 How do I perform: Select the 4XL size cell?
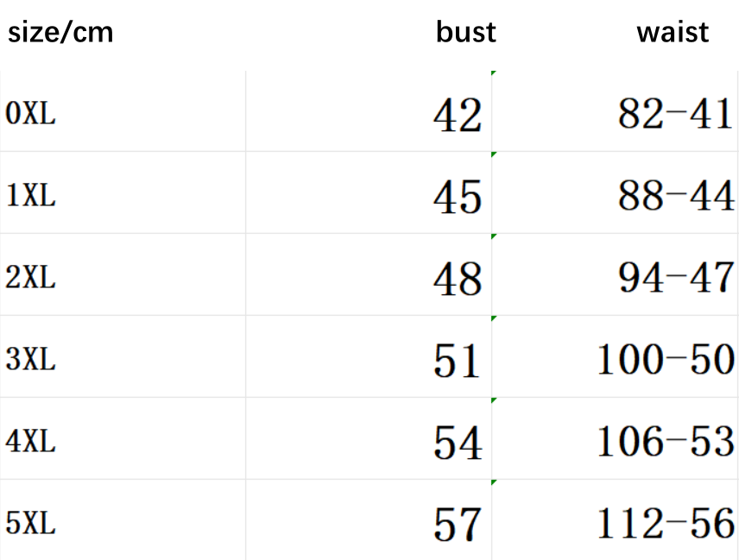coord(31,442)
